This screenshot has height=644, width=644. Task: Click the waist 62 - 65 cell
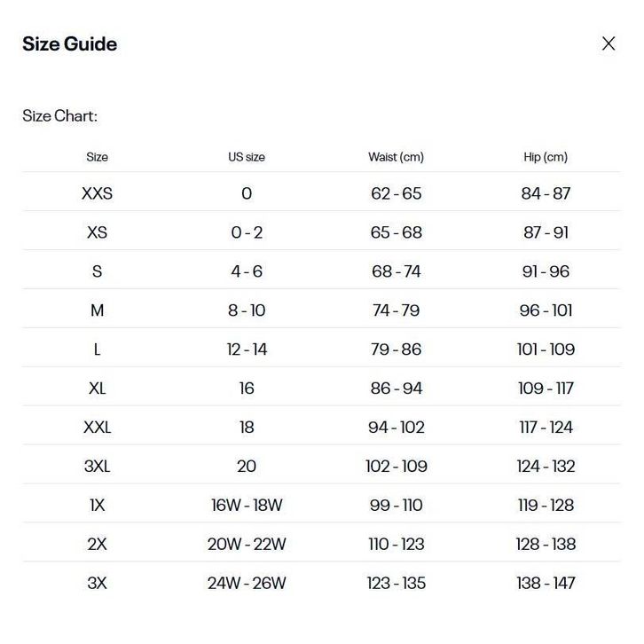click(x=396, y=193)
